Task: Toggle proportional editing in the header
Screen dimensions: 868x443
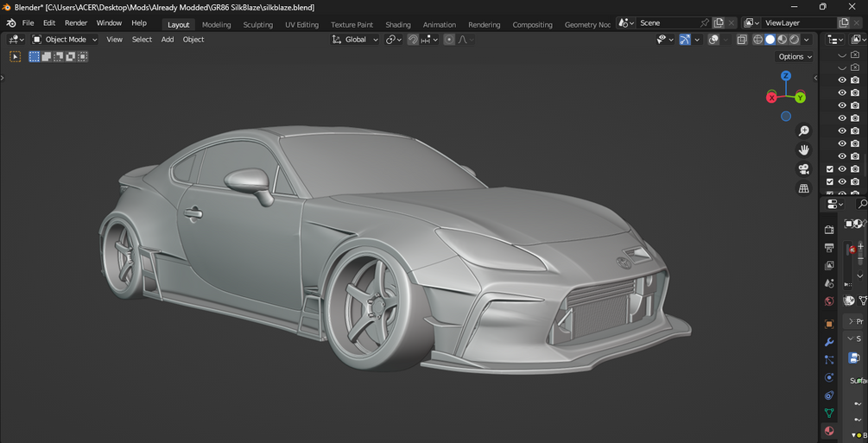Action: 449,40
